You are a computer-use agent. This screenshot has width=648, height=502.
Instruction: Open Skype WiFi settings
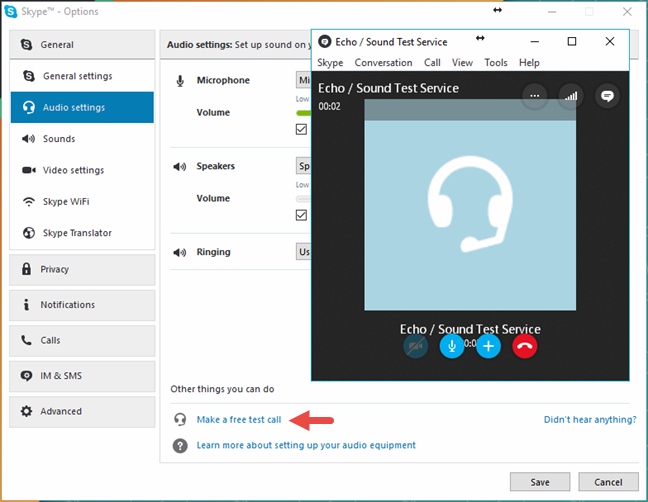(x=82, y=202)
